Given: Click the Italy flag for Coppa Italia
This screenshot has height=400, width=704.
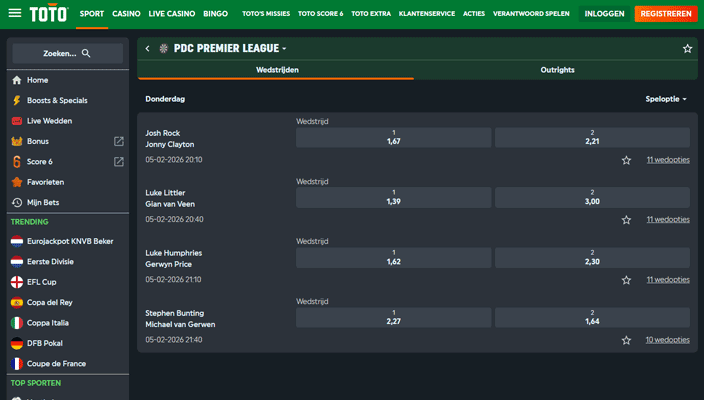Looking at the screenshot, I should 17,323.
